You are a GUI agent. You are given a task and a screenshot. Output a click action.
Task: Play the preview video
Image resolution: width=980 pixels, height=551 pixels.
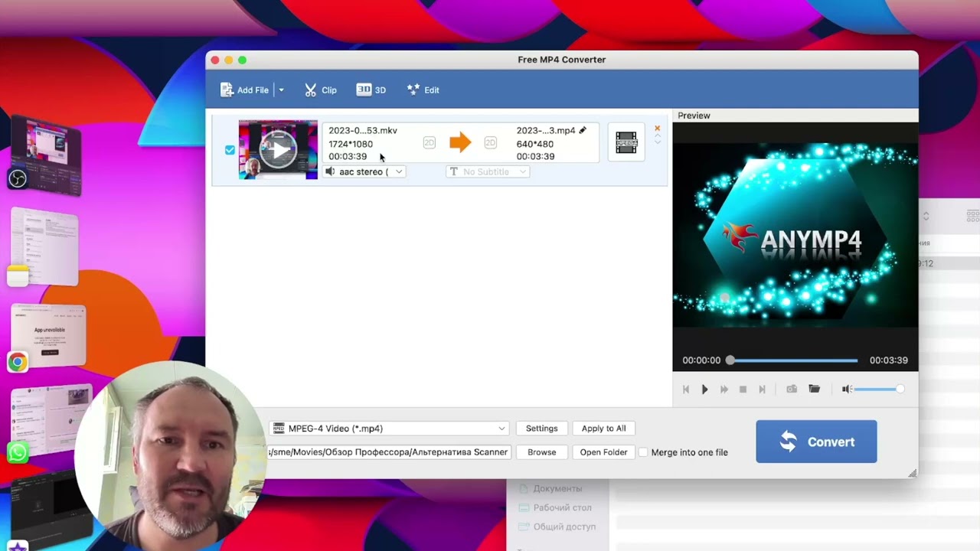[x=705, y=390]
